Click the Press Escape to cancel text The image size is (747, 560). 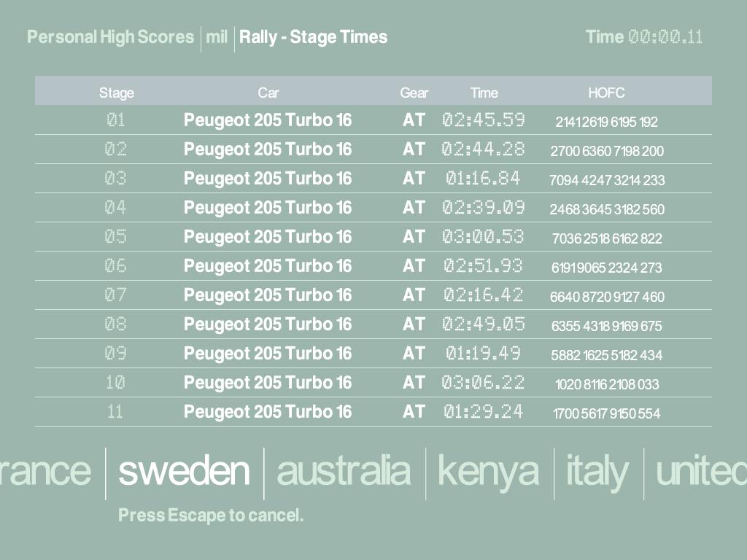point(211,516)
